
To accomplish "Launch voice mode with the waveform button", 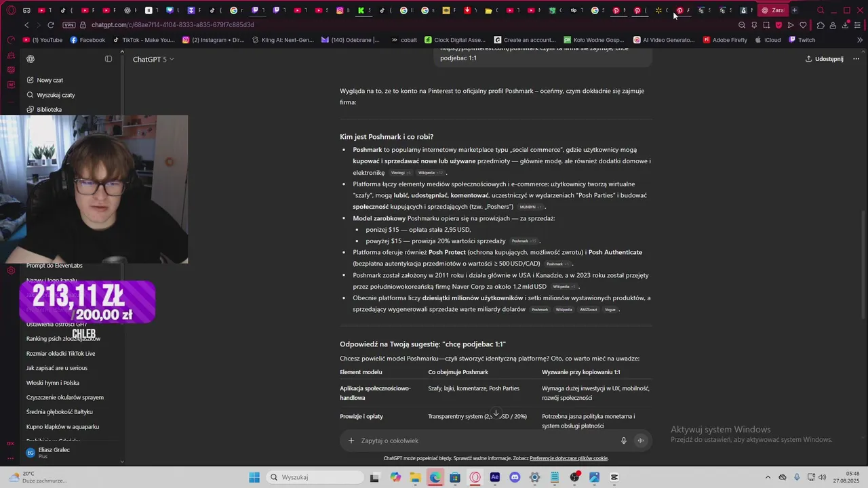I will (640, 441).
